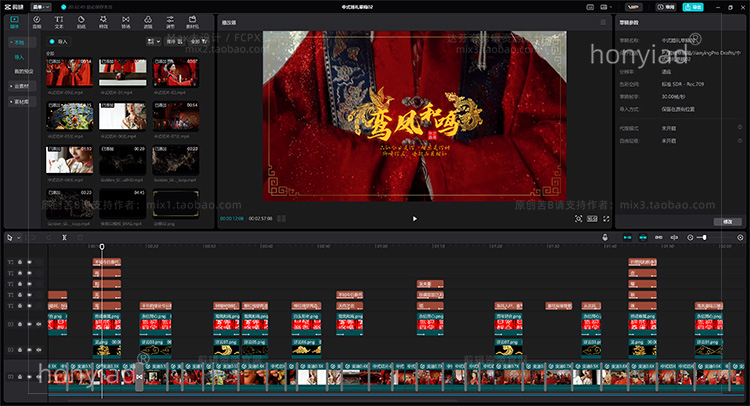Screen dimensions: 750x406
Task: Select the media thumbnail with duration 00:29
Action: (122, 160)
